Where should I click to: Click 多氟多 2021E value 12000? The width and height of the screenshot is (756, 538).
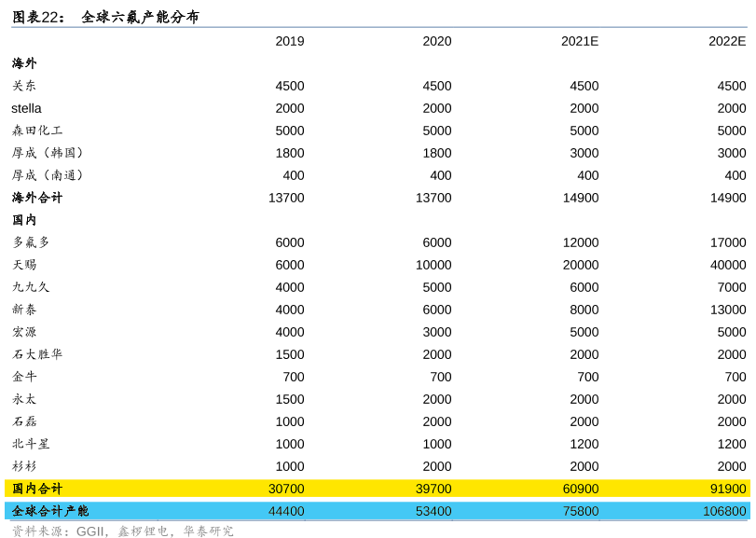(581, 242)
